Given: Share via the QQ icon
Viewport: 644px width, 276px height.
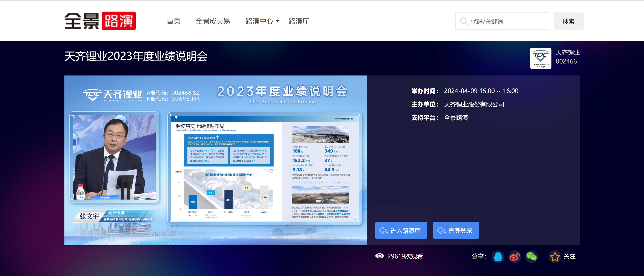Looking at the screenshot, I should pyautogui.click(x=498, y=256).
